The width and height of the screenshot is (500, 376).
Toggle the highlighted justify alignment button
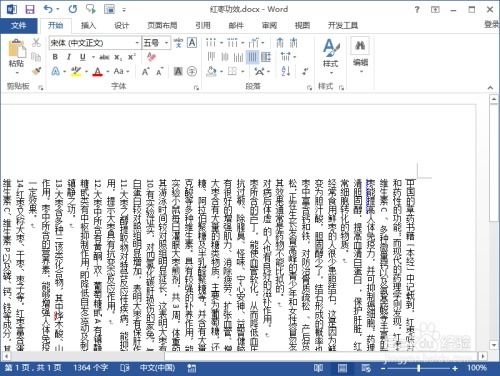253,57
